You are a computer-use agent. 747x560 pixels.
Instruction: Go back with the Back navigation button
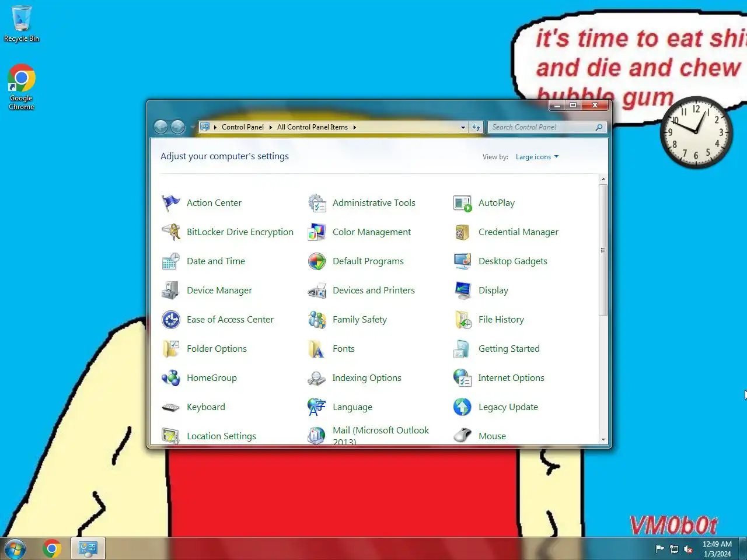click(161, 127)
